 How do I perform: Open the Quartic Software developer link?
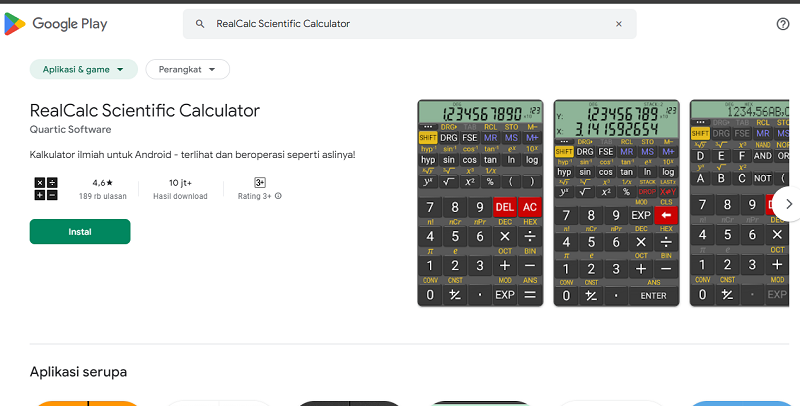[70, 130]
